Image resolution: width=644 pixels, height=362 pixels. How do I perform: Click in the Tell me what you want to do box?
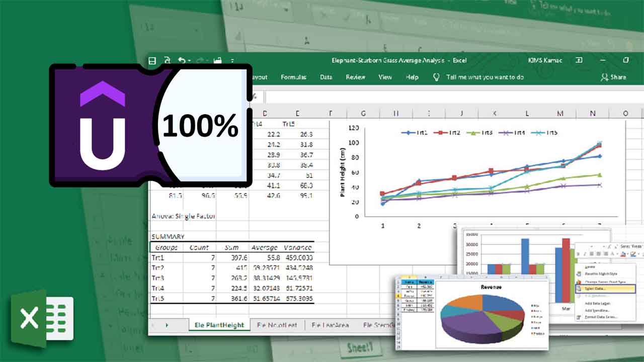point(485,77)
